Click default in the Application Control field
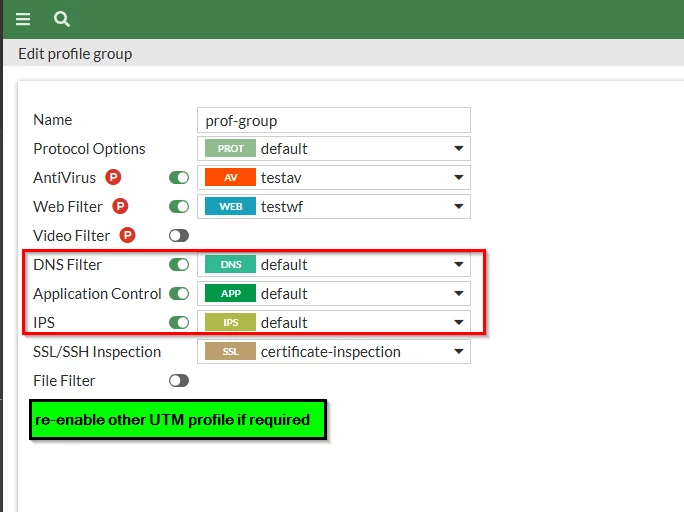 (284, 294)
